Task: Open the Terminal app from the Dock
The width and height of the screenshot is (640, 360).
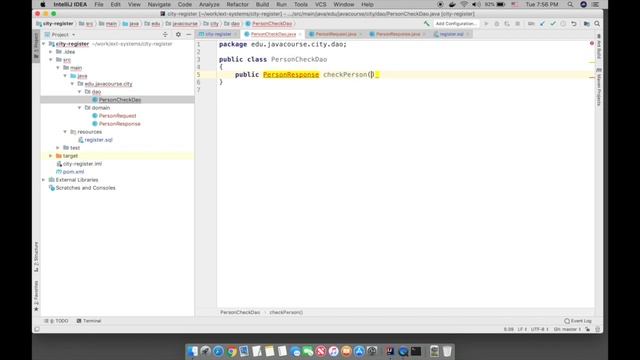Action: [x=416, y=351]
